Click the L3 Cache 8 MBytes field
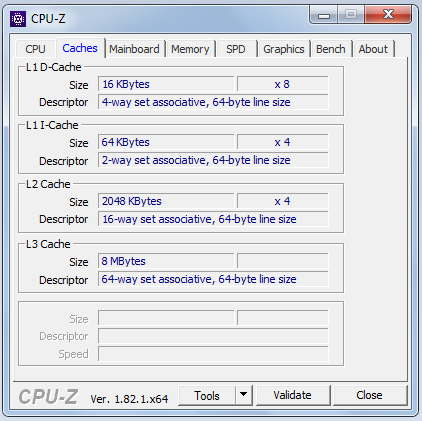 166,261
